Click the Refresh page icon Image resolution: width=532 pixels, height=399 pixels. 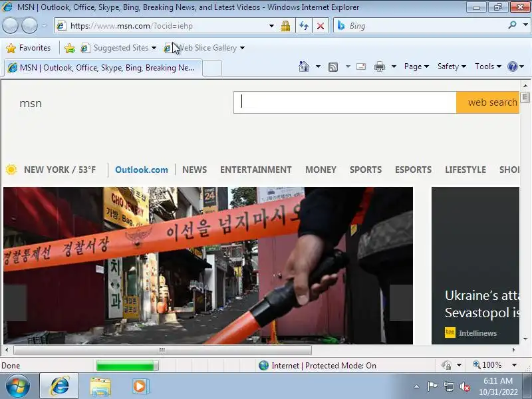(x=304, y=26)
